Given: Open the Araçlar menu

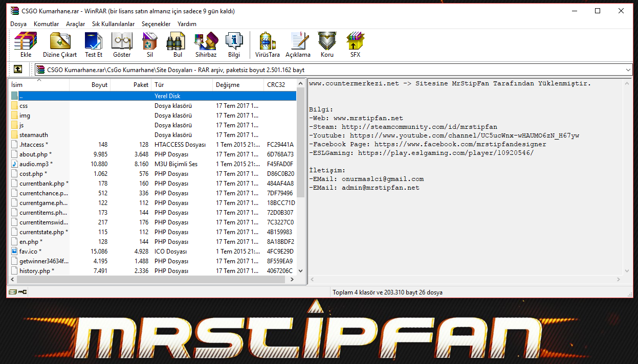Looking at the screenshot, I should tap(76, 24).
